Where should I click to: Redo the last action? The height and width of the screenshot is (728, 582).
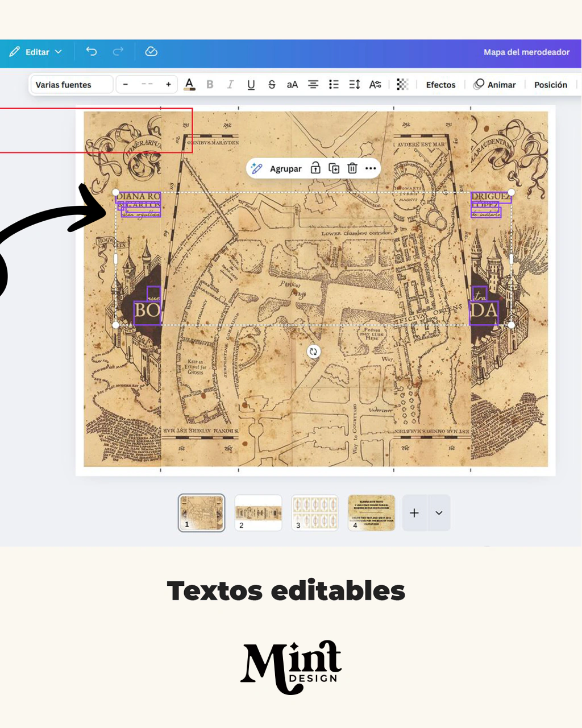pyautogui.click(x=118, y=52)
